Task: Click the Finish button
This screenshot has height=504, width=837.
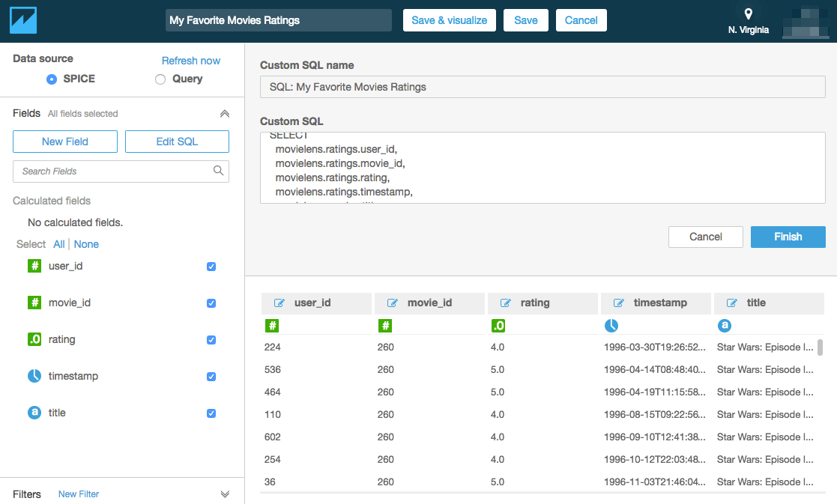Action: coord(788,237)
